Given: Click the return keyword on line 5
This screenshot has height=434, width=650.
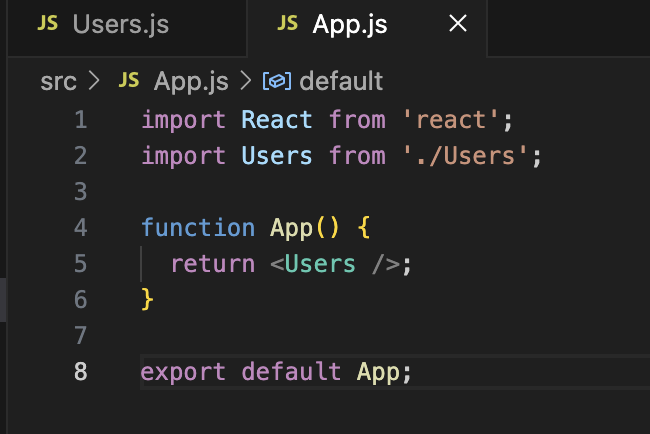Looking at the screenshot, I should (x=213, y=264).
